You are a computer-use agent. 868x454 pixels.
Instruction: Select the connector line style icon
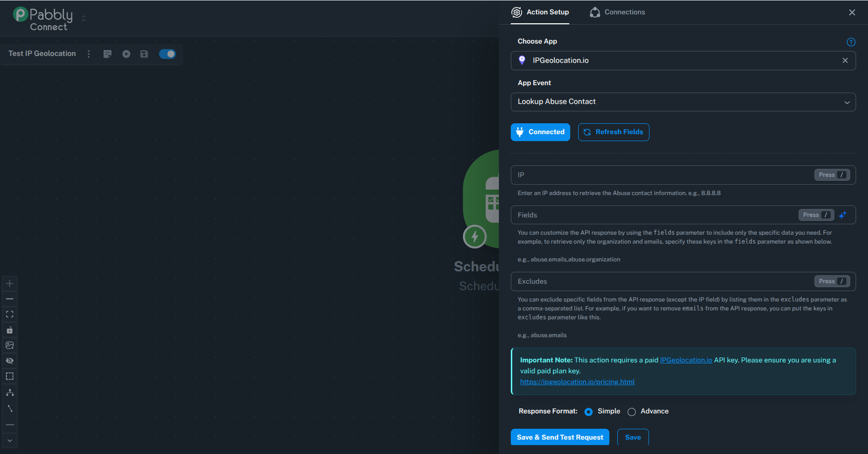point(9,408)
